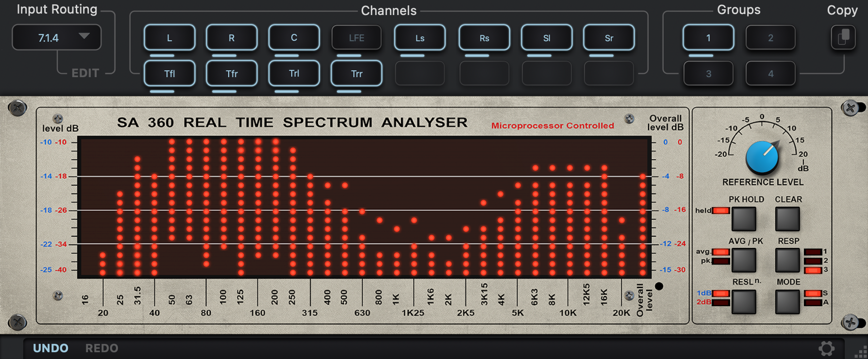Click the resize grip in bottom corner
Screen dimensions: 868x359
point(861,353)
